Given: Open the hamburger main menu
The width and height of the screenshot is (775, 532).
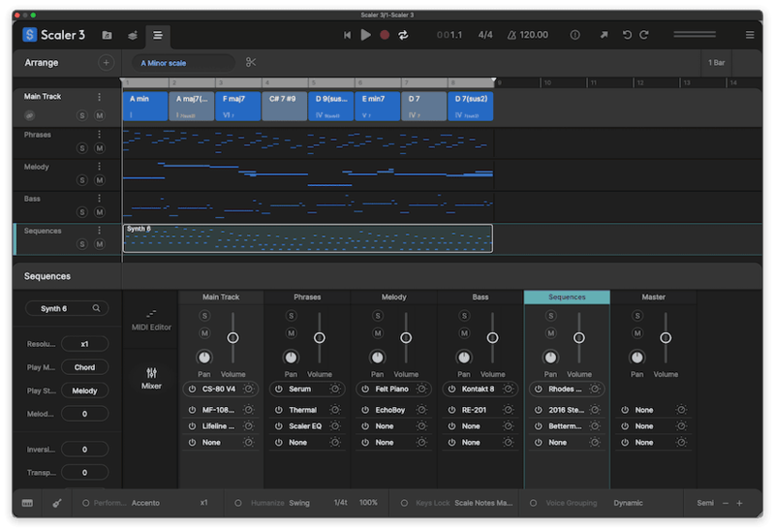Looking at the screenshot, I should point(750,35).
